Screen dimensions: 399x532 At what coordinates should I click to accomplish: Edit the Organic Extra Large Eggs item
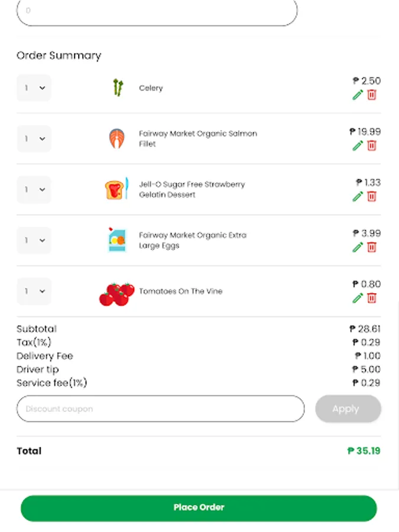(x=358, y=248)
